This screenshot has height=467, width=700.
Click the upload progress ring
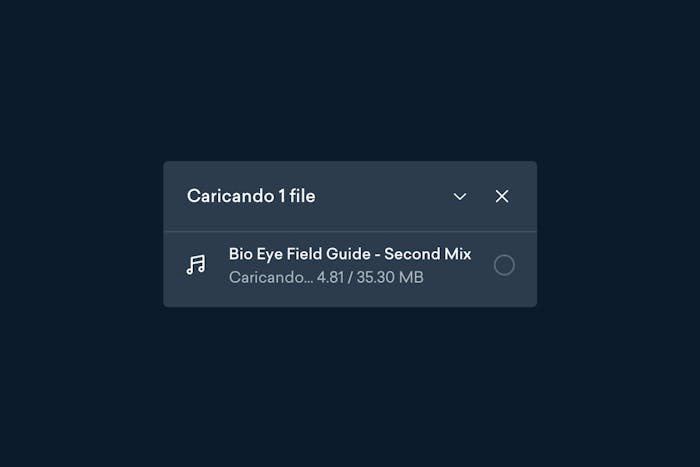pyautogui.click(x=504, y=265)
